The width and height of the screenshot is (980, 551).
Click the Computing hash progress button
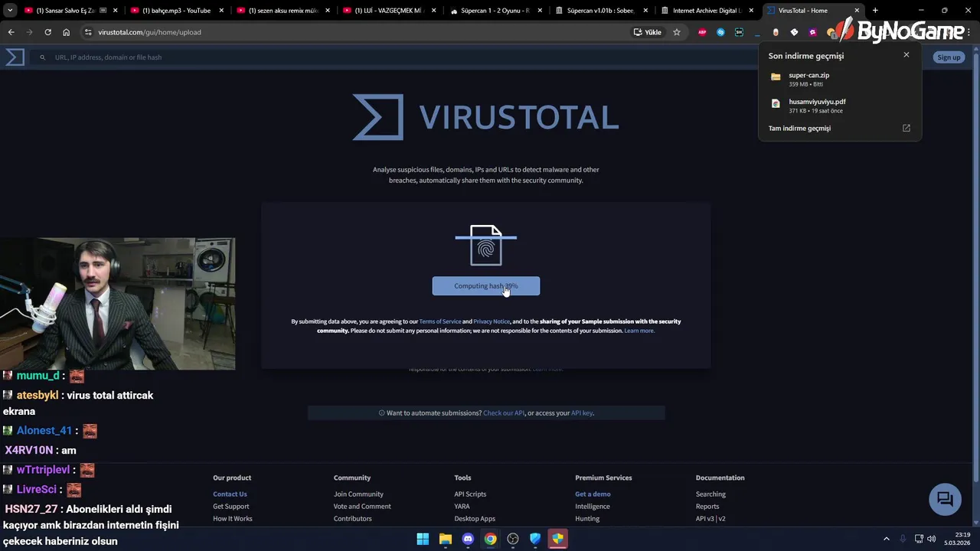486,286
